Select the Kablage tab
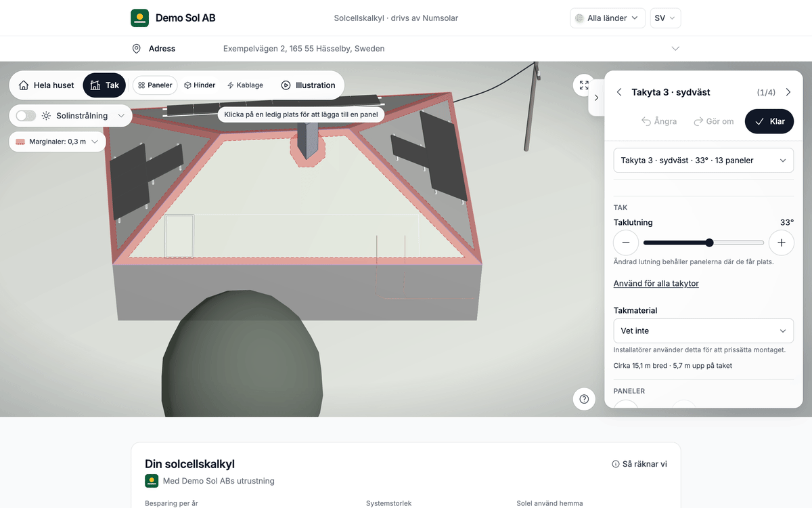The height and width of the screenshot is (508, 812). pyautogui.click(x=245, y=85)
